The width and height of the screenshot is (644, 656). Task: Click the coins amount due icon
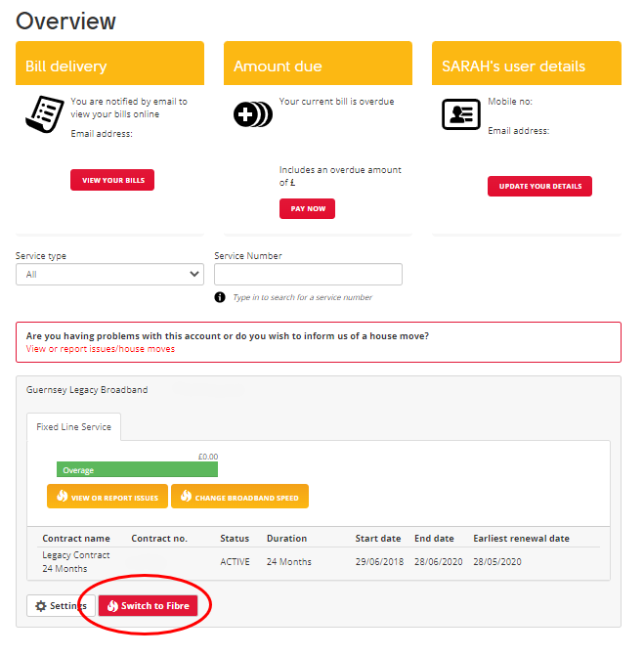pyautogui.click(x=252, y=114)
